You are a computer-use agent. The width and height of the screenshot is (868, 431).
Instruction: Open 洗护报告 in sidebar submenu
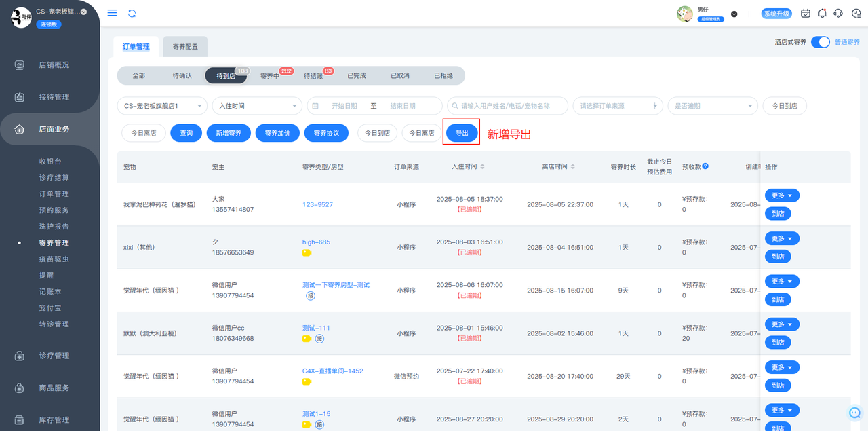(x=54, y=226)
